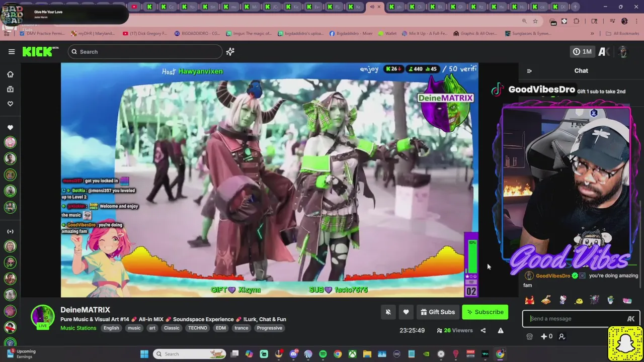Image resolution: width=644 pixels, height=362 pixels.
Task: Open the profile avatar menu
Action: pos(623,51)
